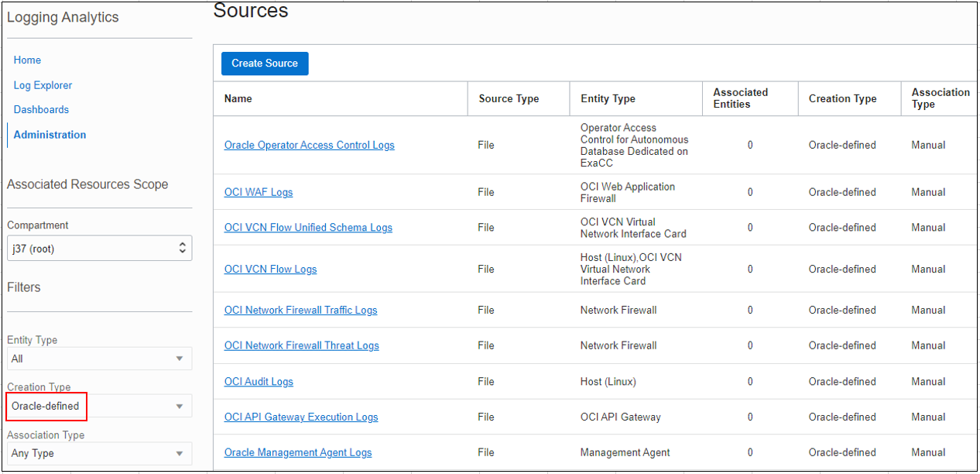Image resolution: width=980 pixels, height=474 pixels.
Task: Click Network Firewall entity in the Threat Logs row
Action: click(618, 346)
